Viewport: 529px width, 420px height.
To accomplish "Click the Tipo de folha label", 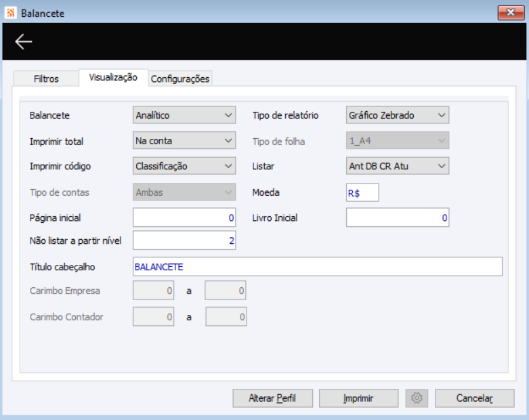I will pos(278,142).
